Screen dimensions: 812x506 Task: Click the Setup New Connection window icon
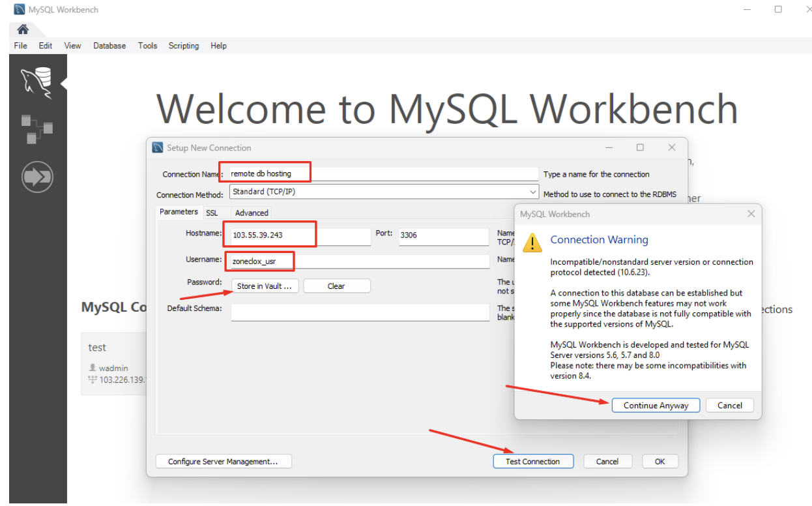pos(158,147)
